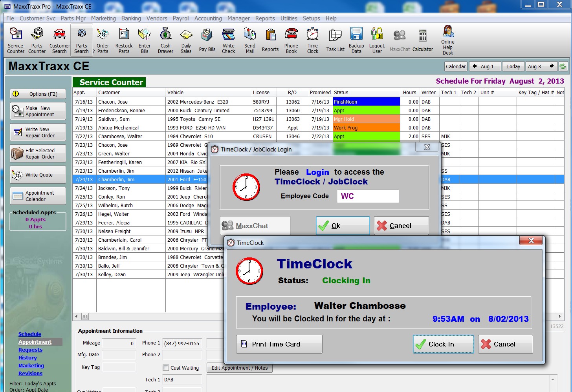572x392 pixels.
Task: Select row for Frederickson, Bonnie
Action: point(318,110)
